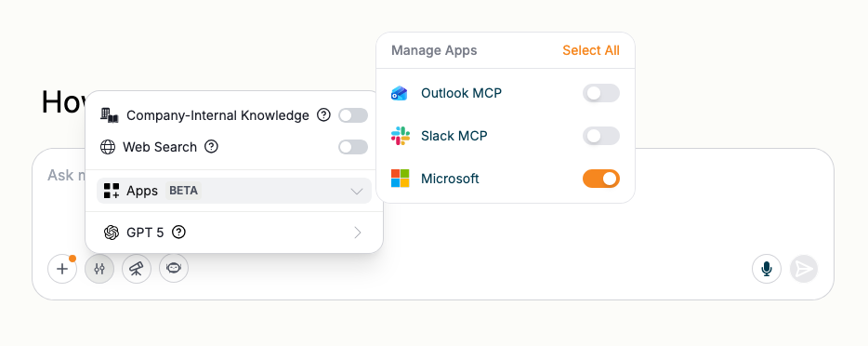
Task: Open help for Company-Internal Knowledge
Action: point(323,115)
